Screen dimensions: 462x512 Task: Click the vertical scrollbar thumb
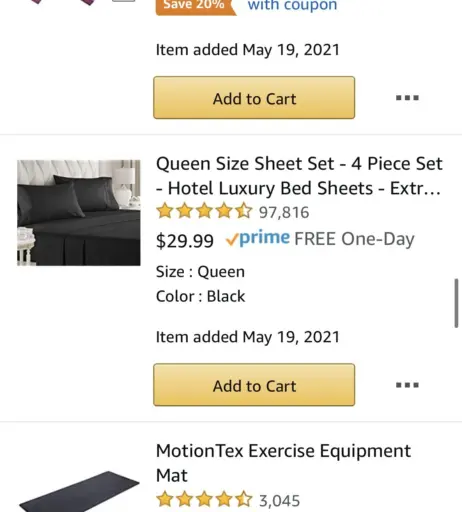(x=456, y=303)
